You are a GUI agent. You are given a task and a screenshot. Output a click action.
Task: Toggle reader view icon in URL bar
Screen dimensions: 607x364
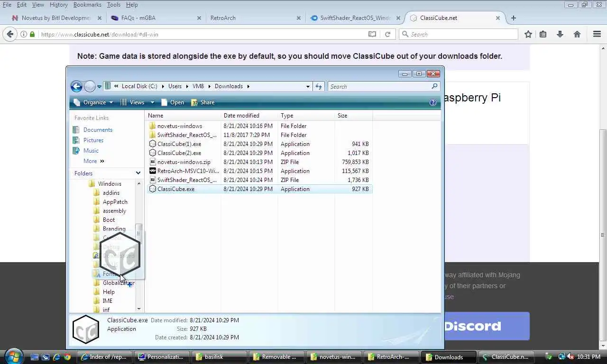tap(372, 34)
